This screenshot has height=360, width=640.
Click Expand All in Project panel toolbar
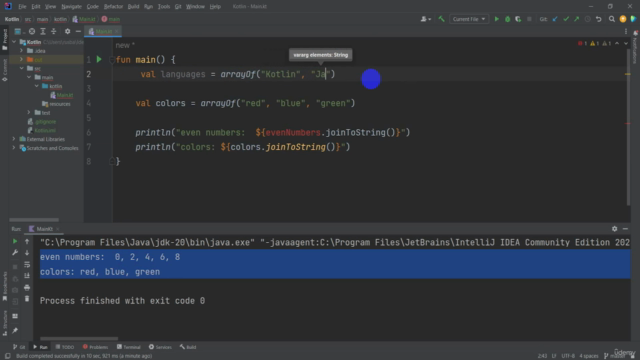pyautogui.click(x=43, y=31)
